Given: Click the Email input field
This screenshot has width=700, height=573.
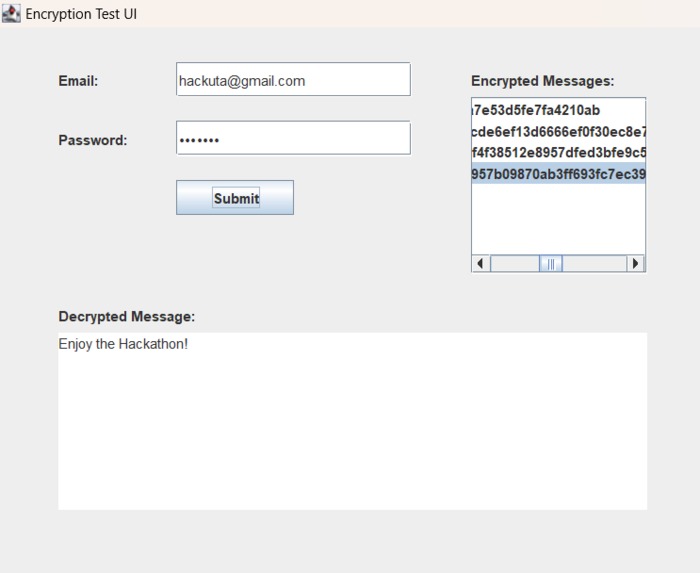Looking at the screenshot, I should pyautogui.click(x=293, y=79).
